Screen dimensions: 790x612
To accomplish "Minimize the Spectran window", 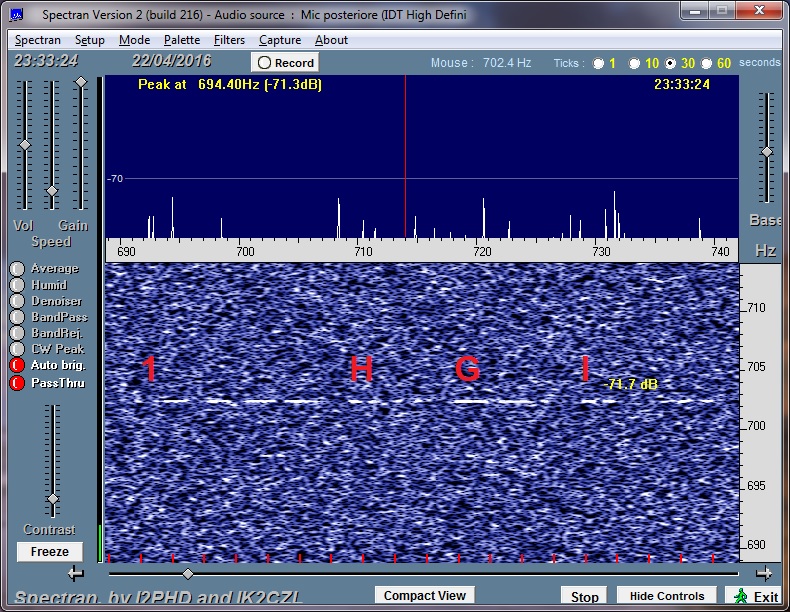I will 695,11.
